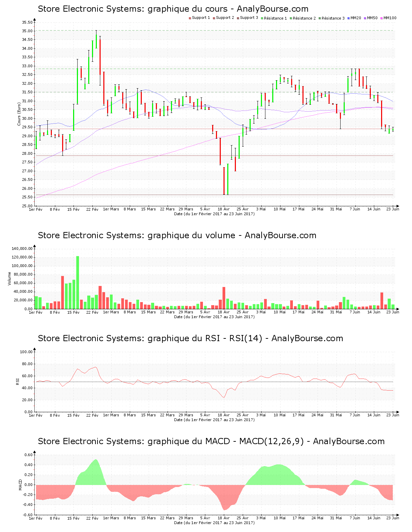
Task: Click the tall red volume bar near 18 Avr
Action: coord(224,298)
